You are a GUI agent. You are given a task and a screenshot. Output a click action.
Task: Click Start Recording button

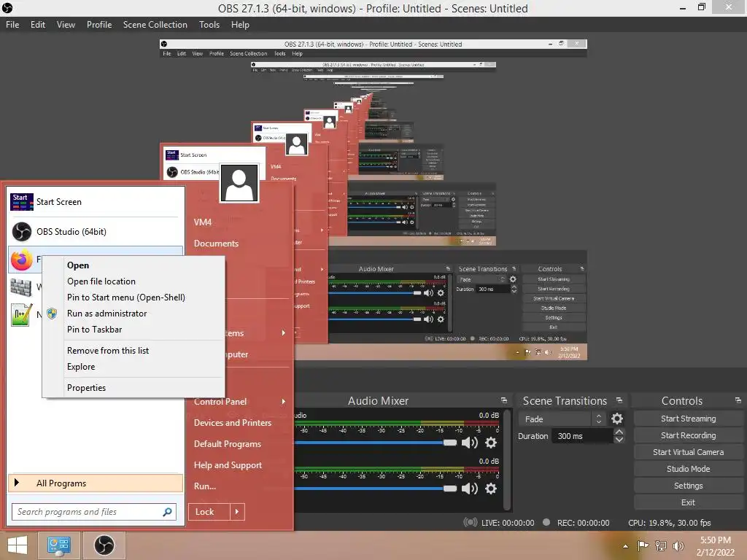(688, 435)
